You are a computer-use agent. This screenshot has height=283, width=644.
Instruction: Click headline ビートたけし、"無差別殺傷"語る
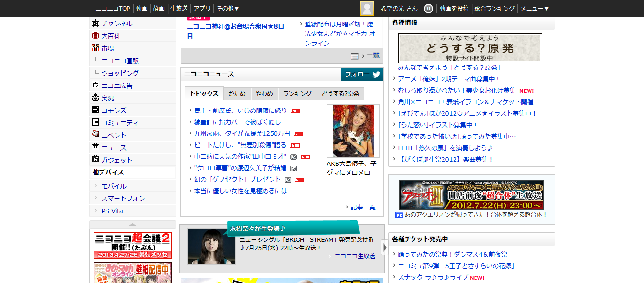[x=241, y=145]
